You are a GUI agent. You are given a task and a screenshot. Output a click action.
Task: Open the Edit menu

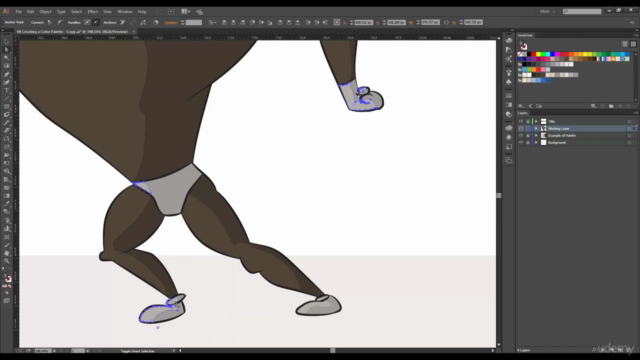point(31,11)
